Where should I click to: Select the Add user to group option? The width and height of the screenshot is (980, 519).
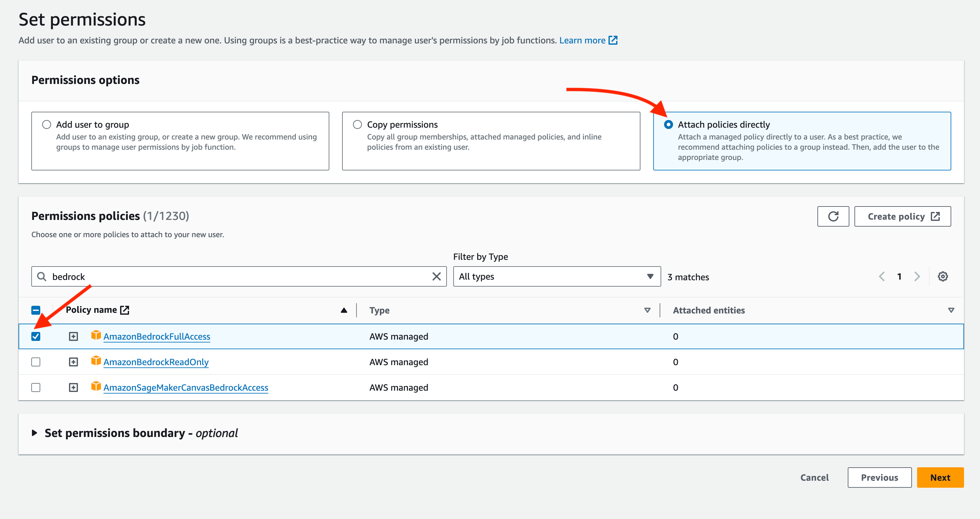point(47,125)
